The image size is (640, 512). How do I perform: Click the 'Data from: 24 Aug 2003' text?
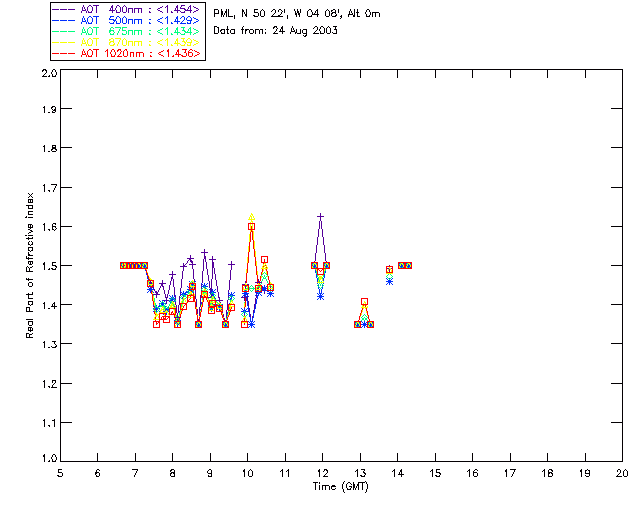tap(276, 31)
